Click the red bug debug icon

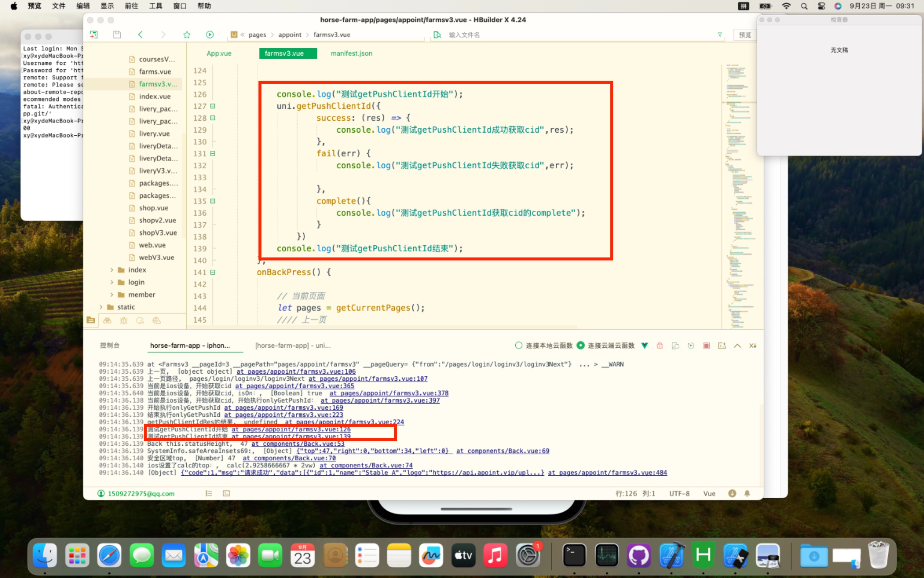click(x=660, y=346)
